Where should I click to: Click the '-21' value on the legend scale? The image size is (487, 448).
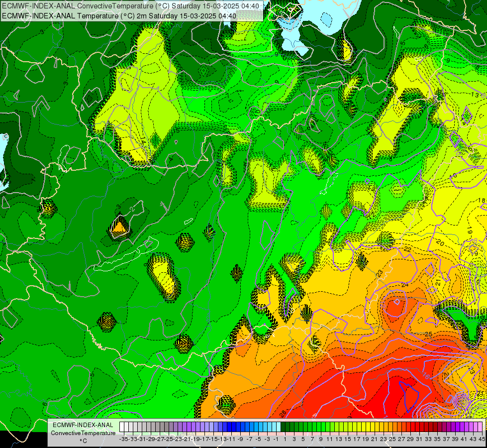[x=187, y=440]
